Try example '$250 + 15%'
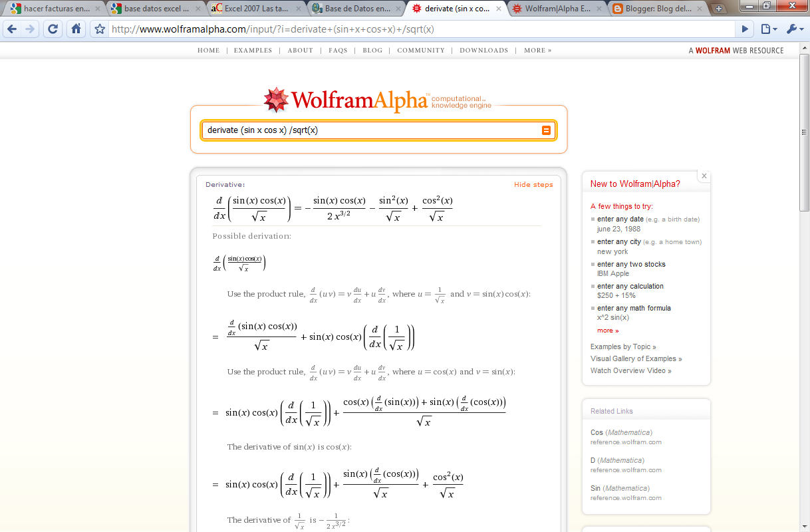The image size is (810, 532). click(x=616, y=295)
